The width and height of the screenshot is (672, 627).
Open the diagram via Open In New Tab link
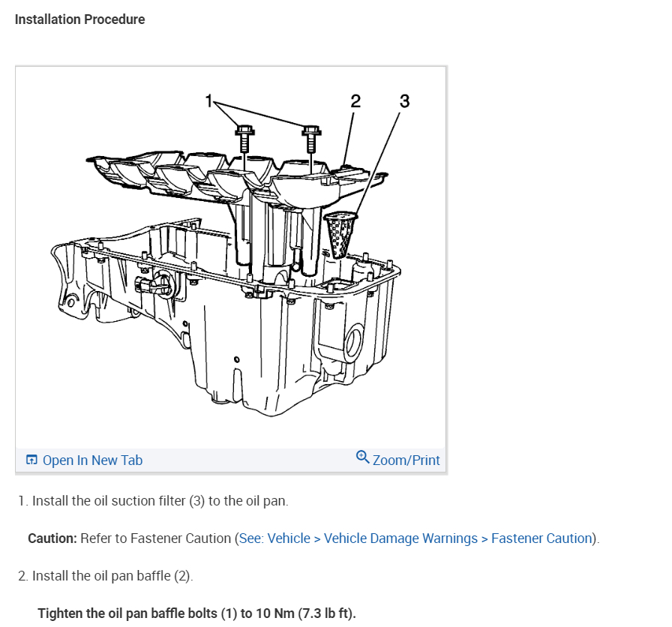92,460
